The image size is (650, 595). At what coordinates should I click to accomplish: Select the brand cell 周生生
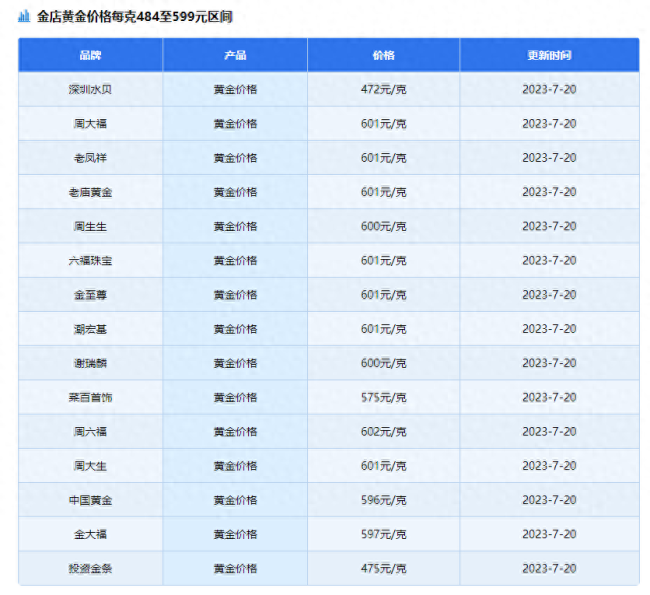pos(90,226)
